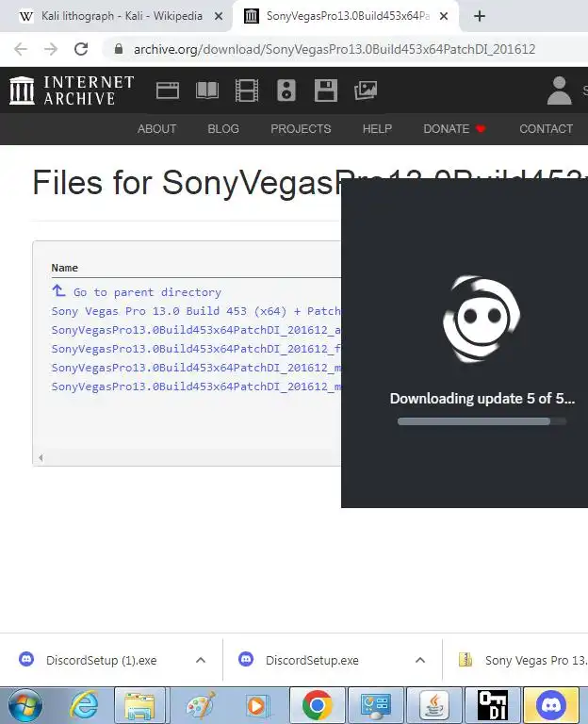The image size is (588, 724).
Task: Click Go to parent directory link
Action: [x=147, y=292]
